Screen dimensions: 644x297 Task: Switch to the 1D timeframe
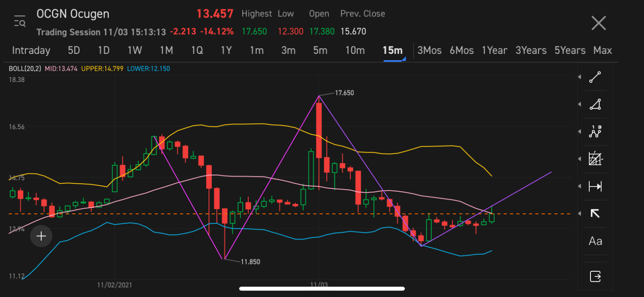(x=104, y=50)
